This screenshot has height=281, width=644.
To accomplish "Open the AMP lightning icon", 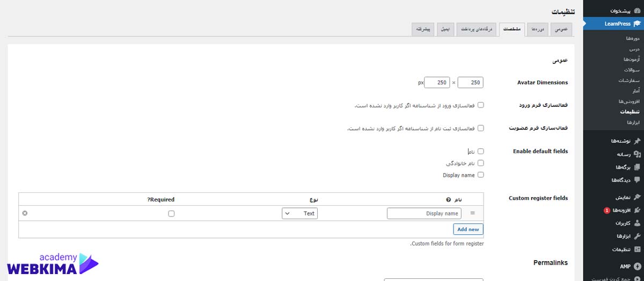I will pyautogui.click(x=637, y=266).
